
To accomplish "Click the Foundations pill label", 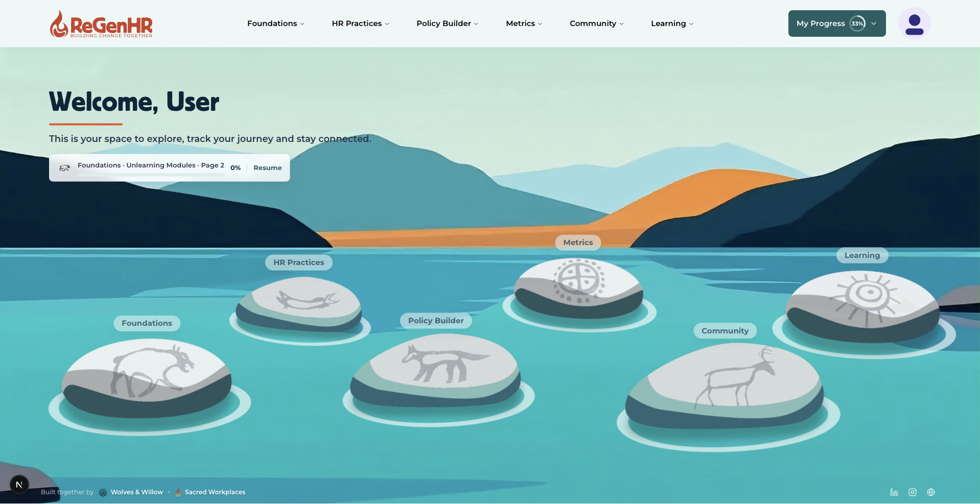I will pos(147,323).
